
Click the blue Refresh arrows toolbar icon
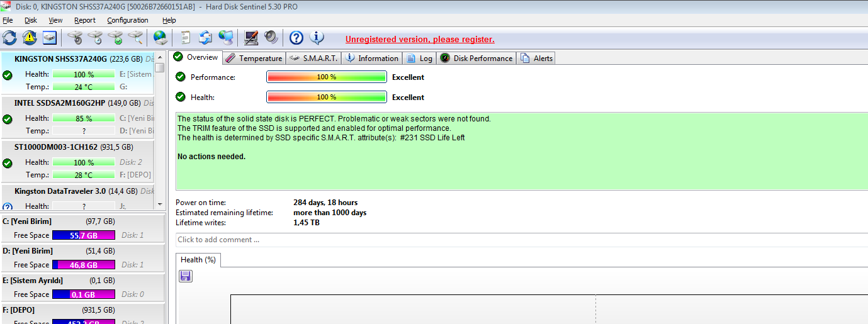coord(9,38)
